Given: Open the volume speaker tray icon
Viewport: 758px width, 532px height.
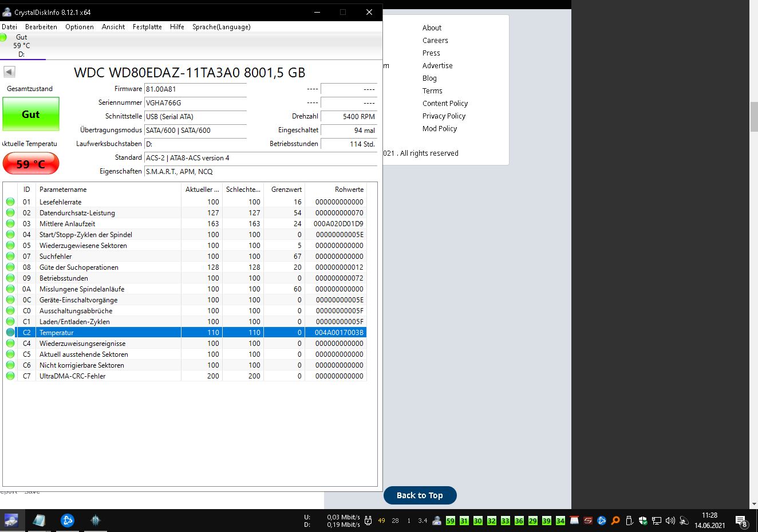Looking at the screenshot, I should point(670,521).
